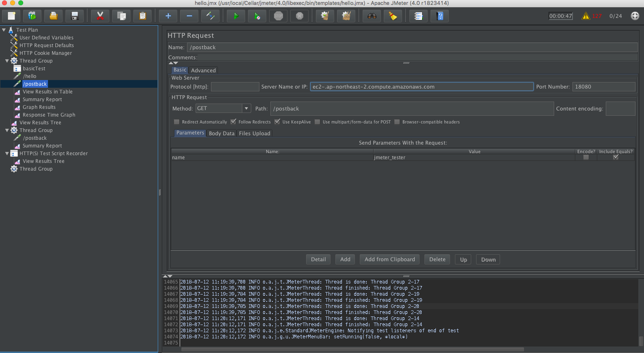
Task: Toggle Use KeepAlive checkbox
Action: (x=277, y=122)
